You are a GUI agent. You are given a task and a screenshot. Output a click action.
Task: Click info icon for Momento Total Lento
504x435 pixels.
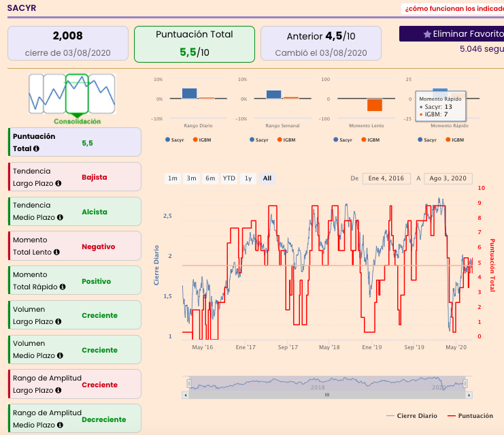pyautogui.click(x=56, y=252)
